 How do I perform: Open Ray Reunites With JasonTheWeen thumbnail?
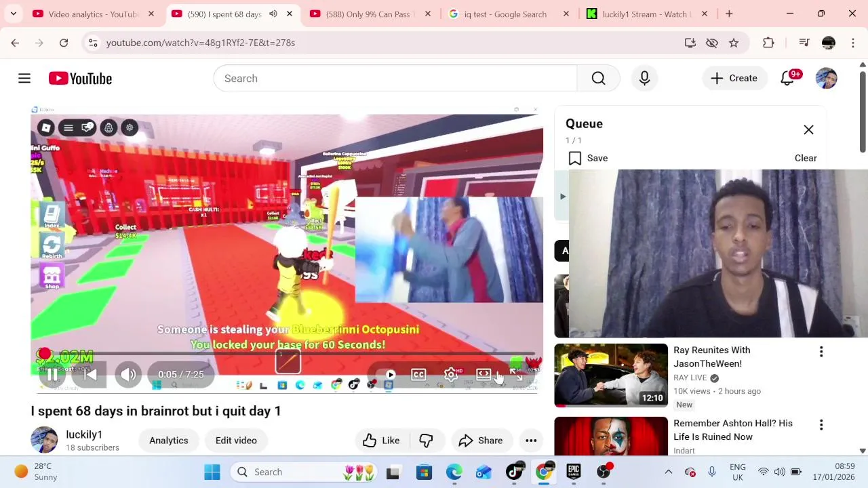point(611,375)
